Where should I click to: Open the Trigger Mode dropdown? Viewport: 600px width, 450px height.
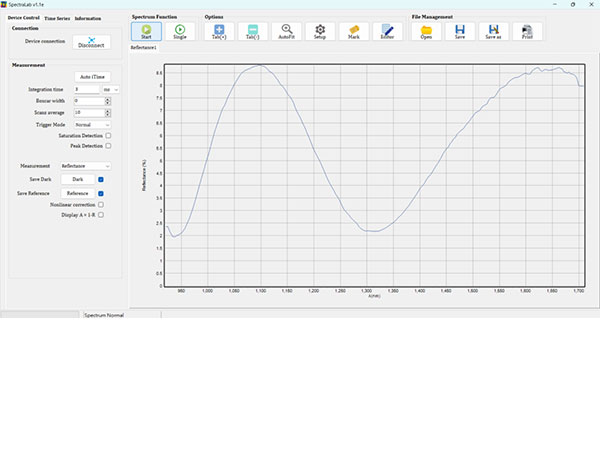(x=92, y=124)
